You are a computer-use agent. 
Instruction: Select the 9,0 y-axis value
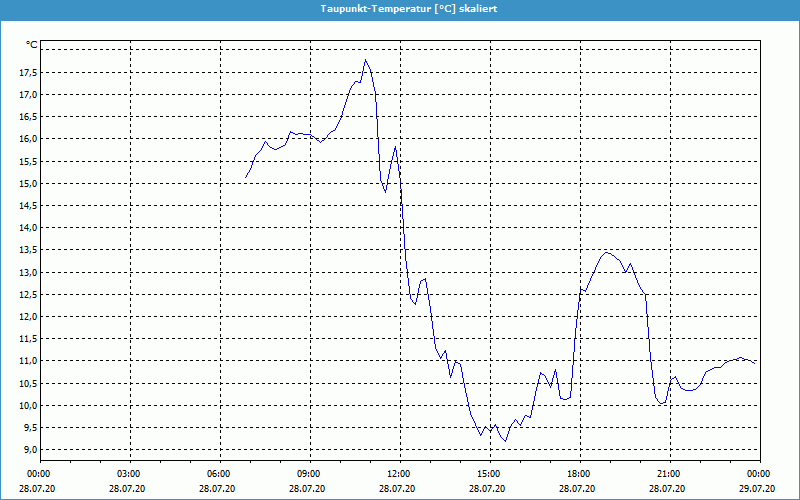pos(30,449)
